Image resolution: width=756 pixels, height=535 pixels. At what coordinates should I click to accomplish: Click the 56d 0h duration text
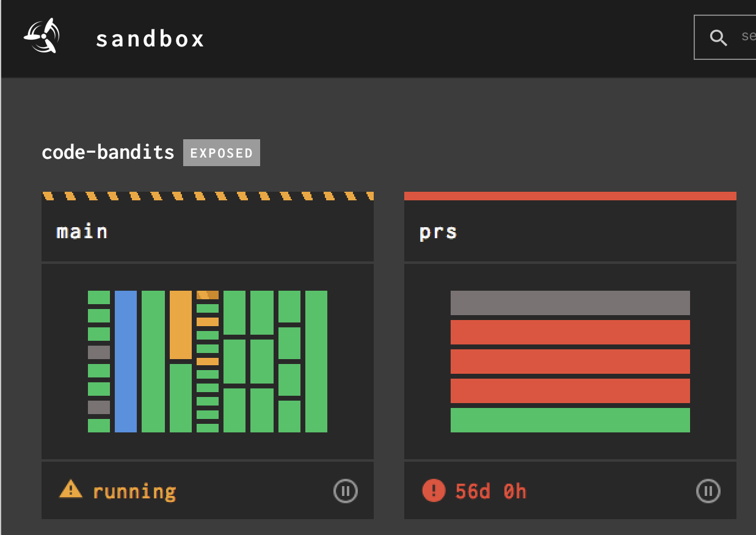[x=490, y=490]
